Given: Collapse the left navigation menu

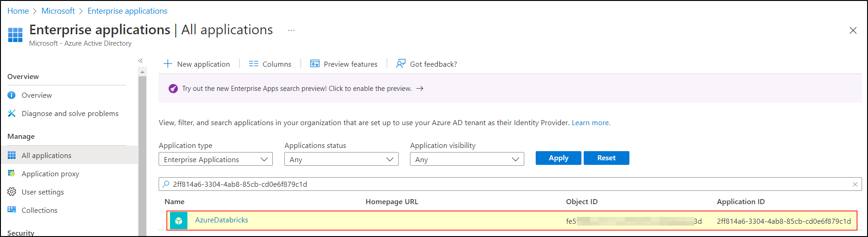Looking at the screenshot, I should (140, 61).
